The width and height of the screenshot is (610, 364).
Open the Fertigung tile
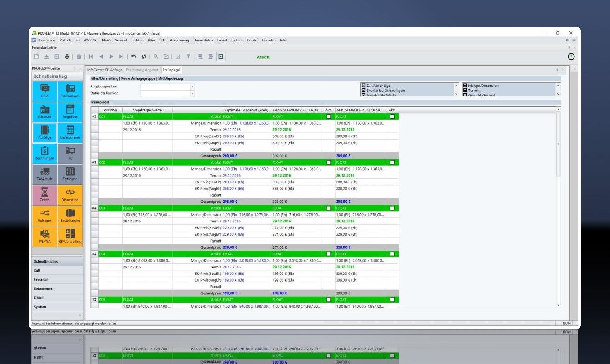tap(70, 174)
